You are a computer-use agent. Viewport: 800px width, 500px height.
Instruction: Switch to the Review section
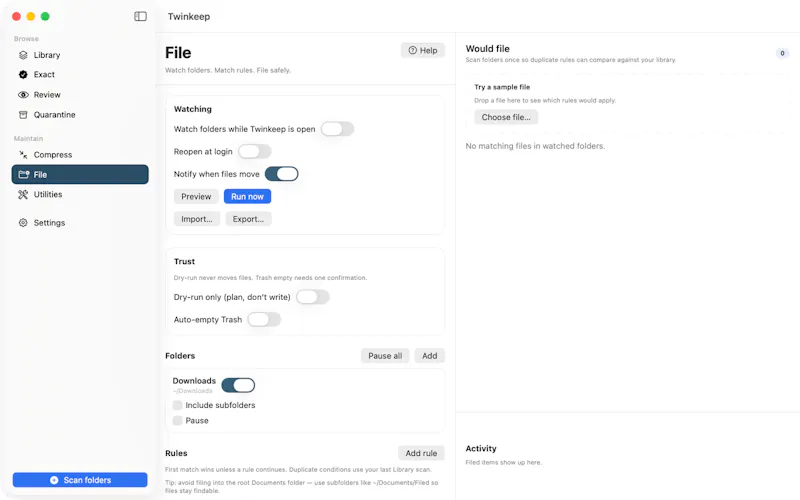pos(80,95)
